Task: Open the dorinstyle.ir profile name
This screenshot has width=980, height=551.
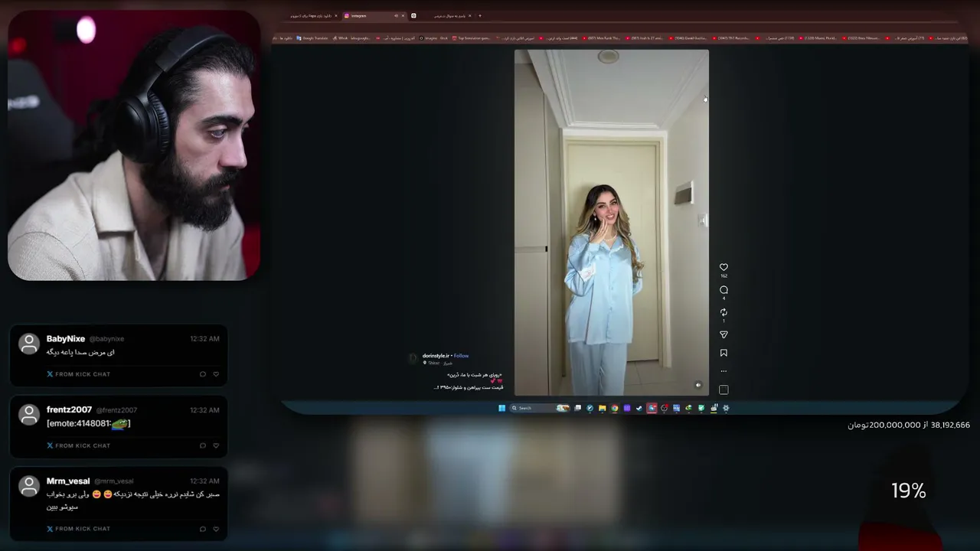Action: click(x=436, y=356)
